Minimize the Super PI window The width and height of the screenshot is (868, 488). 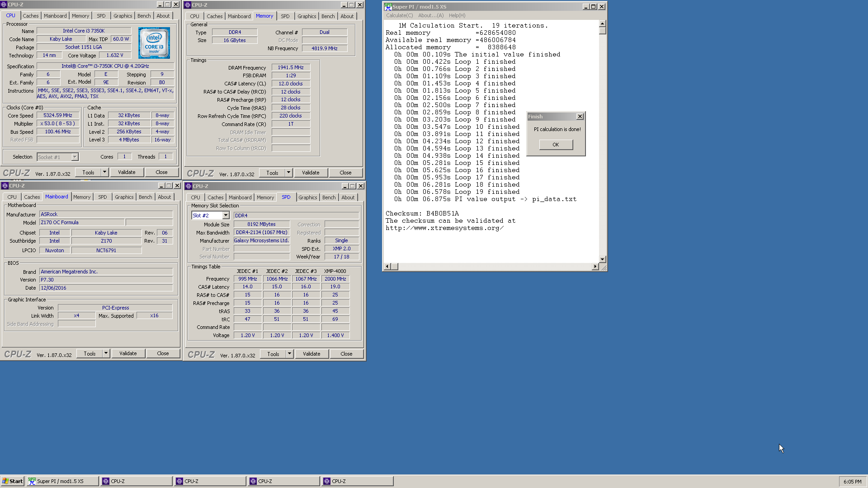click(586, 7)
